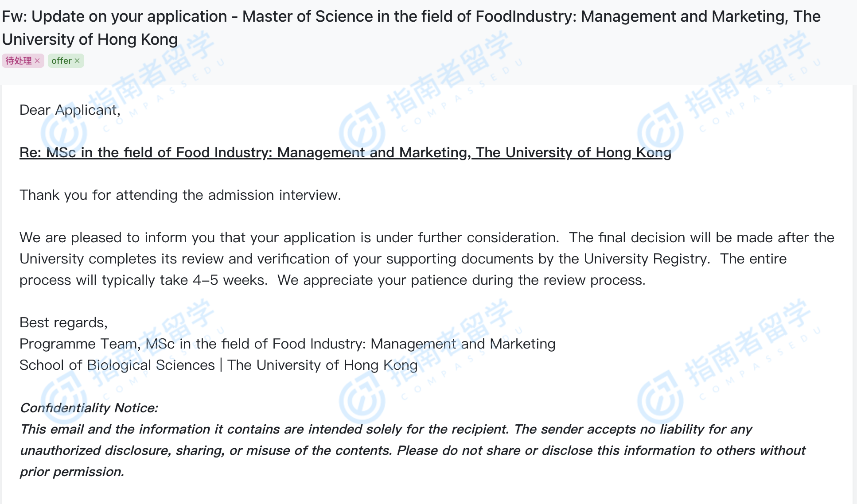Click 'The University of Hong Kong' after the signature's vertical bar
This screenshot has width=857, height=504.
tap(322, 365)
